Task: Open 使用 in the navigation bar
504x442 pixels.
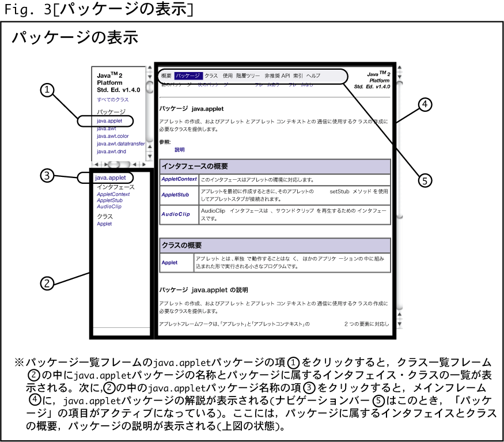Action: pyautogui.click(x=228, y=76)
